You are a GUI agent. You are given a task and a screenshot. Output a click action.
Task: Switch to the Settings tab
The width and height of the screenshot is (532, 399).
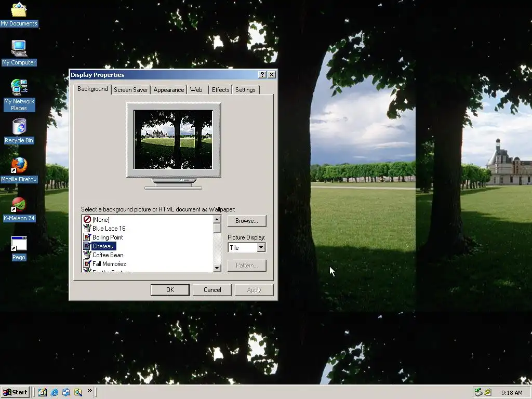pos(245,89)
